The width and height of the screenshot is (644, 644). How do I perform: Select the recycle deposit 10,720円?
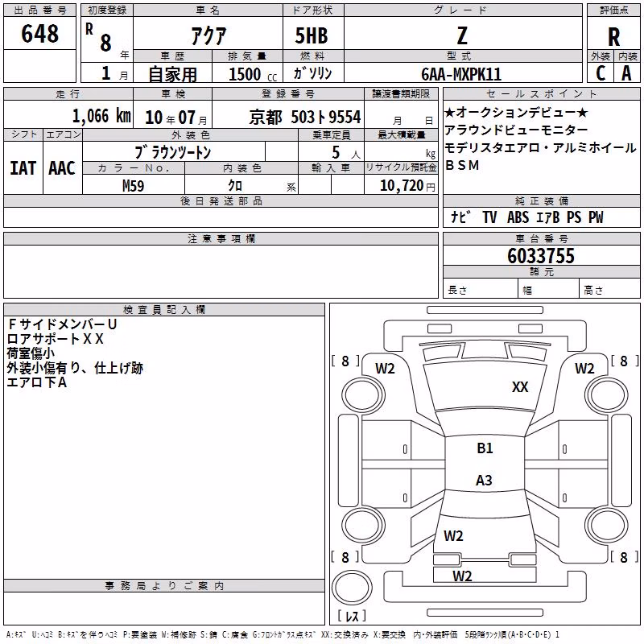point(407,186)
